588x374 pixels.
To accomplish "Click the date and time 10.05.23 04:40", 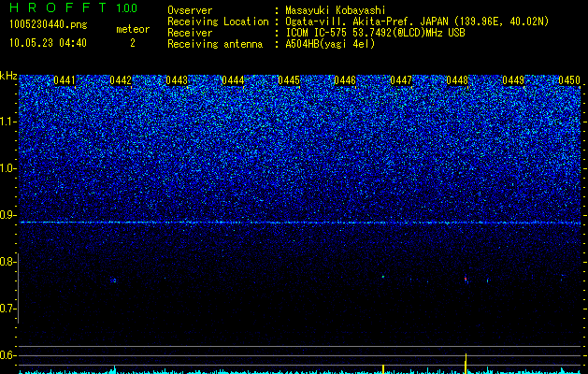I will pyautogui.click(x=48, y=43).
